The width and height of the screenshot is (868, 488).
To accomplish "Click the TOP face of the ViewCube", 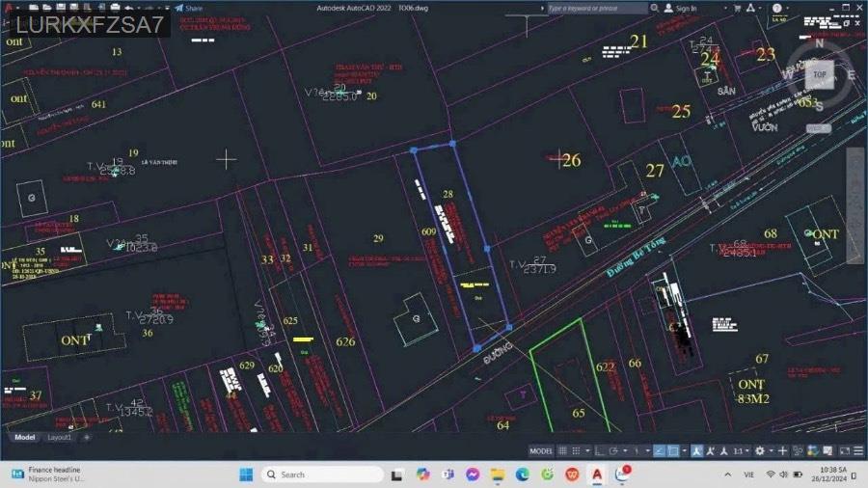I will point(819,73).
